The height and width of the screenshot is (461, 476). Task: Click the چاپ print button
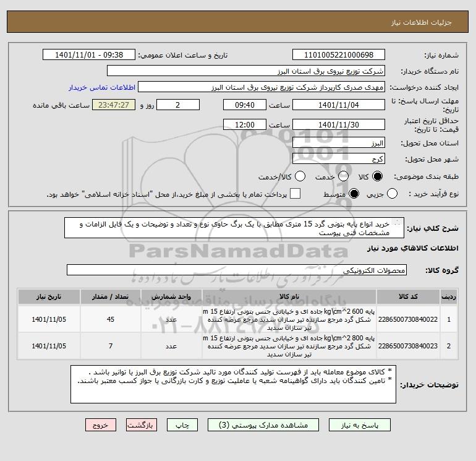coord(182,425)
